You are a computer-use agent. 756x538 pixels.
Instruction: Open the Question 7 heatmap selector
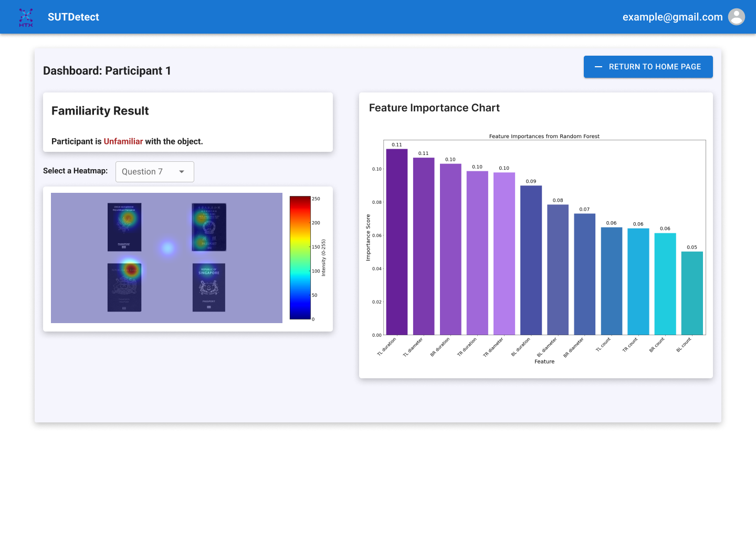coord(154,172)
